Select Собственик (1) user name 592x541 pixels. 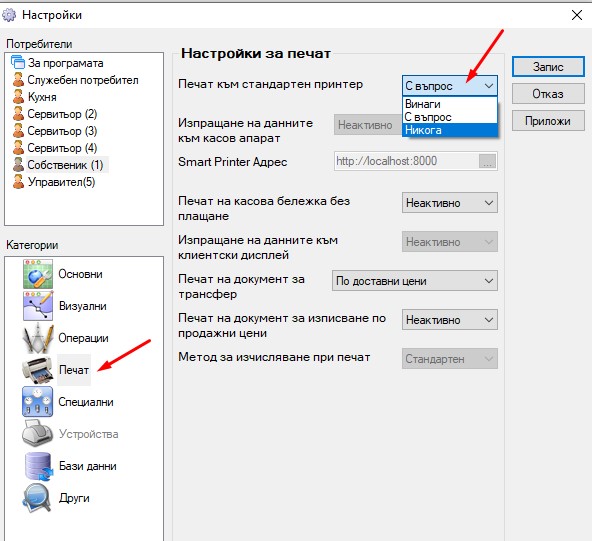pos(65,165)
